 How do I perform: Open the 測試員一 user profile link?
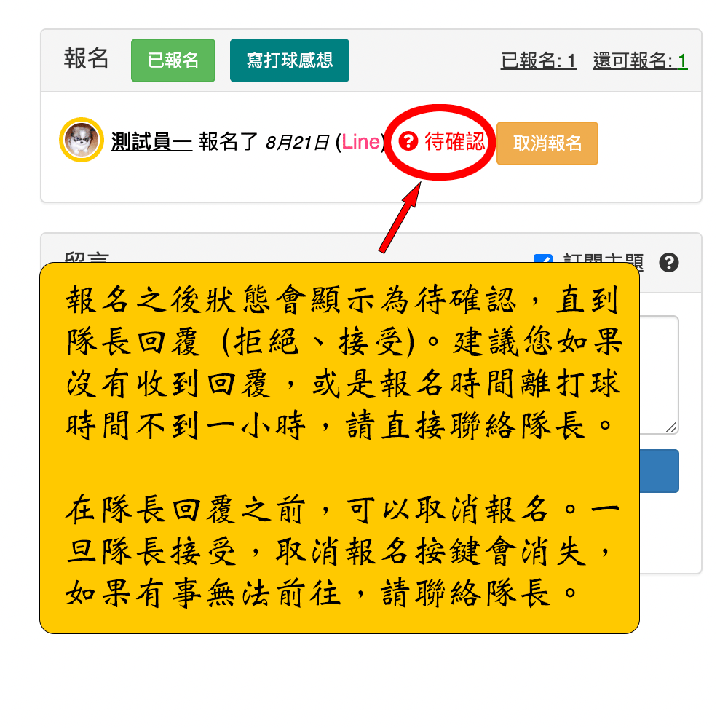click(x=151, y=142)
